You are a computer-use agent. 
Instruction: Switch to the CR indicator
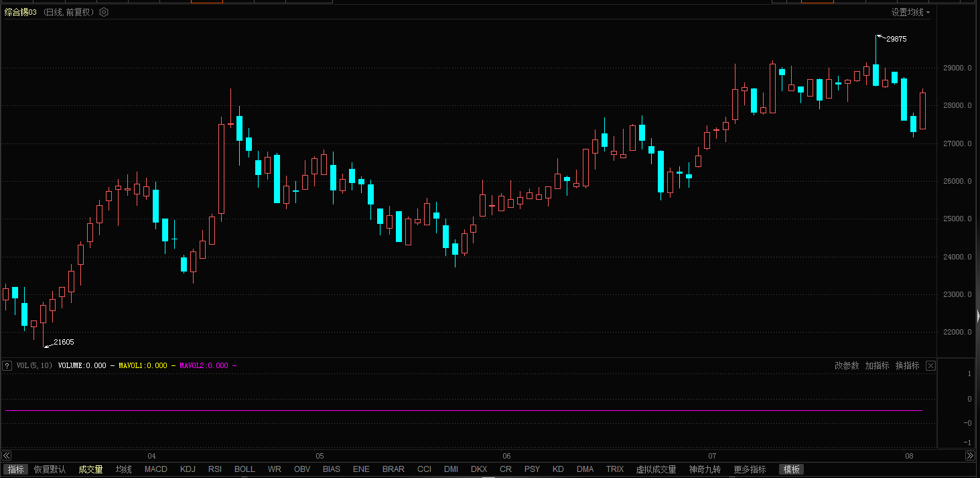coord(506,469)
